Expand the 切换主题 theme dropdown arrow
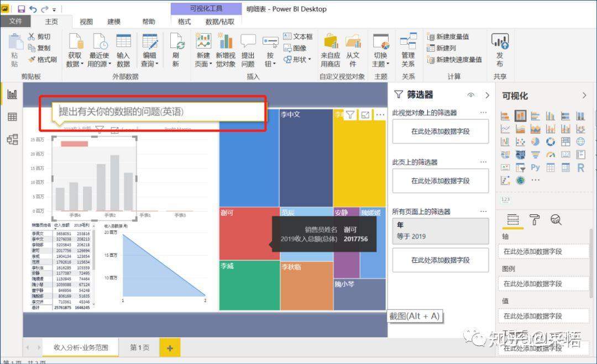This screenshot has height=364, width=597. click(x=389, y=63)
